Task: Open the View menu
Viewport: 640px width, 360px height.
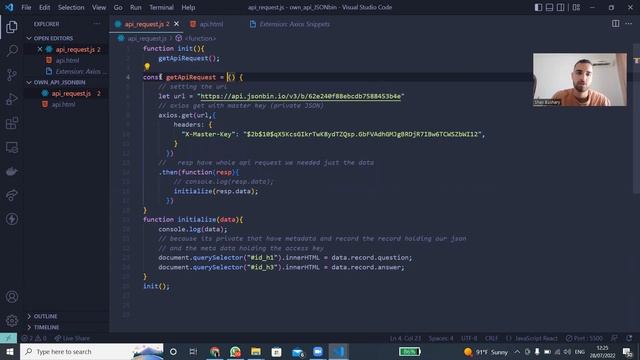Action: (x=99, y=7)
